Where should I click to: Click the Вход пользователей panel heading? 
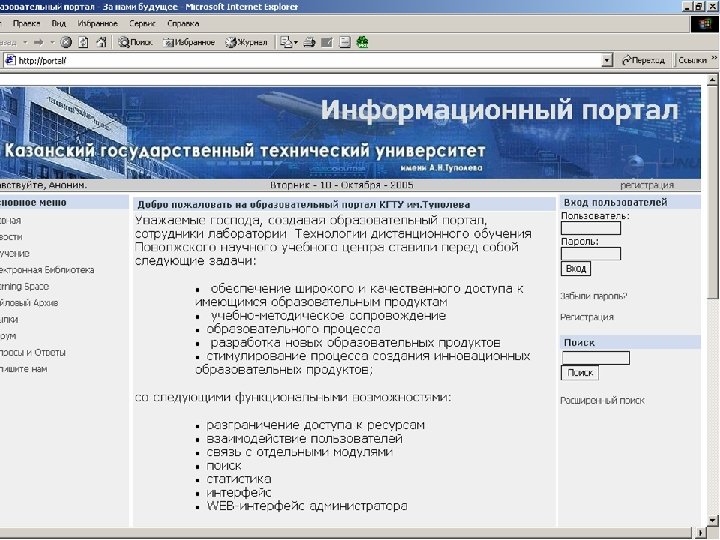click(615, 202)
